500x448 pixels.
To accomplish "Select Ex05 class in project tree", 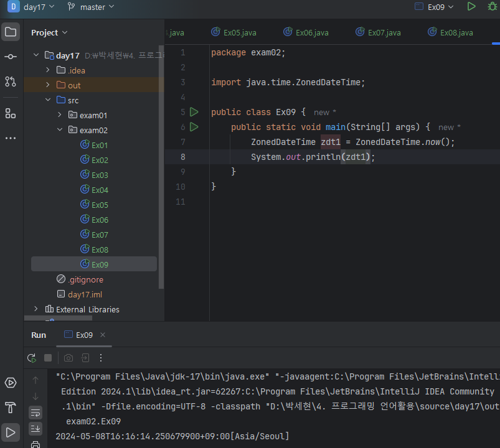I will coord(94,205).
